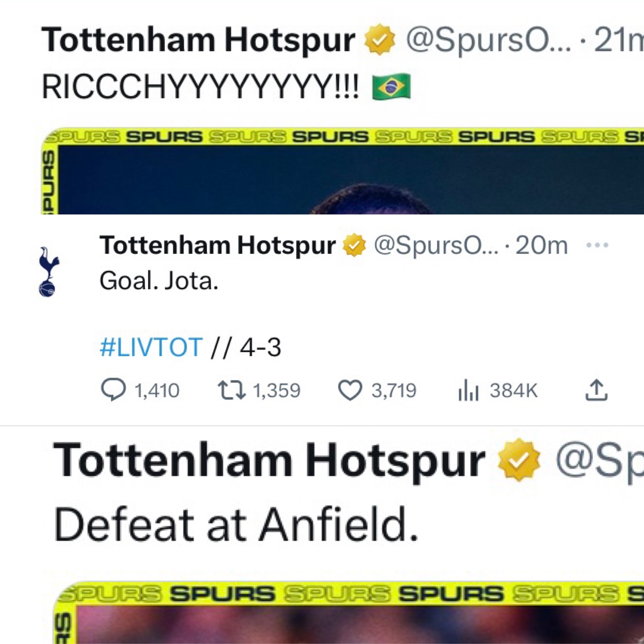Image resolution: width=644 pixels, height=644 pixels.
Task: Retweet the Goal. Jota. tweet
Action: [232, 390]
